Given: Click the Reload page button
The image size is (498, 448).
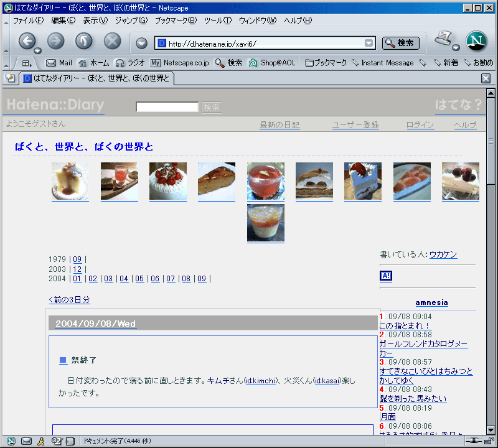Looking at the screenshot, I should [84, 41].
